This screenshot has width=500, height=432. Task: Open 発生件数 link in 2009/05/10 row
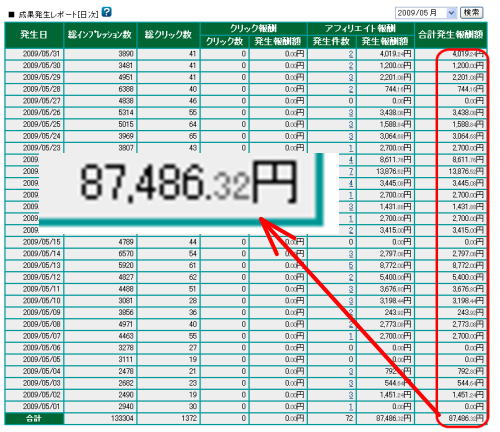point(351,301)
